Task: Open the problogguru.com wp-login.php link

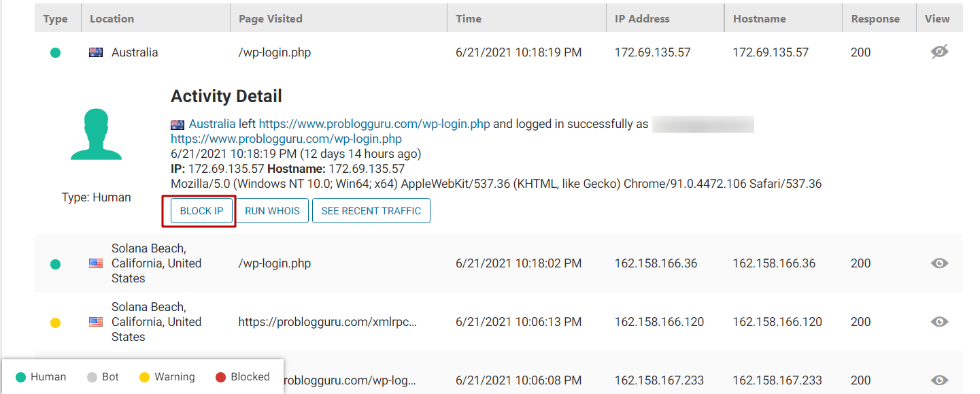Action: 374,125
